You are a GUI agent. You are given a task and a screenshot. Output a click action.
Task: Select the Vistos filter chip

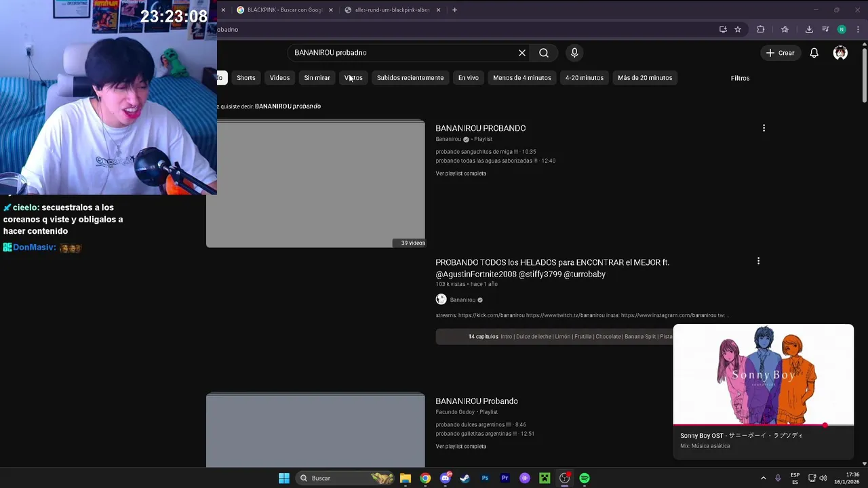(353, 78)
